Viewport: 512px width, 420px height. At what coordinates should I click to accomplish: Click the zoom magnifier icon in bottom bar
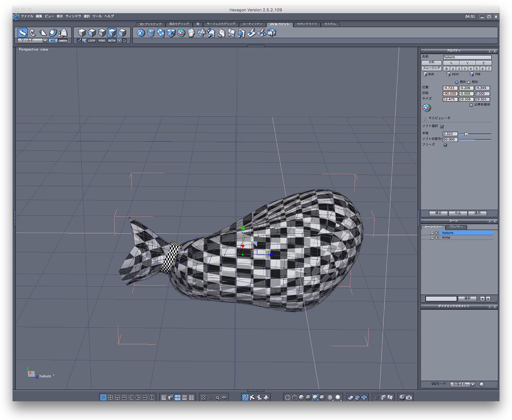pyautogui.click(x=217, y=397)
